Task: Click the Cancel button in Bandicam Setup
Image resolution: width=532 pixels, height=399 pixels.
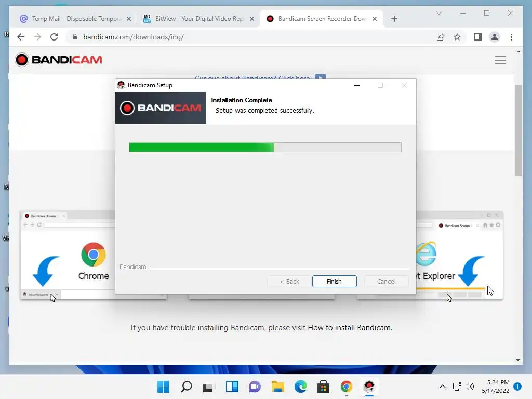Action: coord(386,281)
